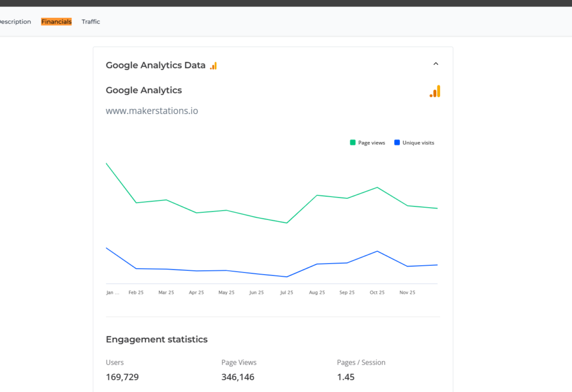Click the small Google Analytics Data bar icon
Viewport: 572px width, 392px height.
click(213, 66)
